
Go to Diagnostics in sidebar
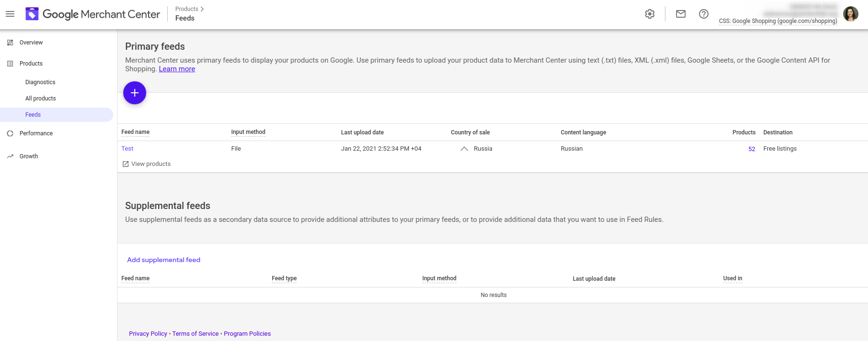pos(40,82)
